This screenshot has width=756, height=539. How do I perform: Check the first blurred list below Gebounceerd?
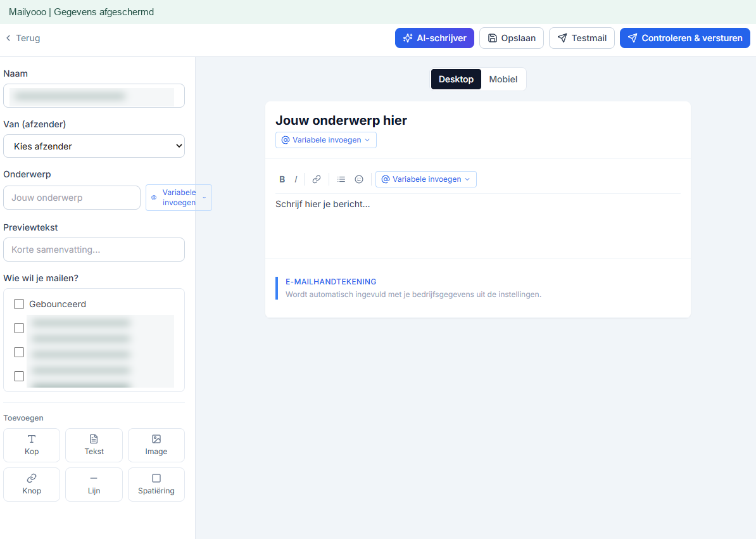pyautogui.click(x=19, y=328)
